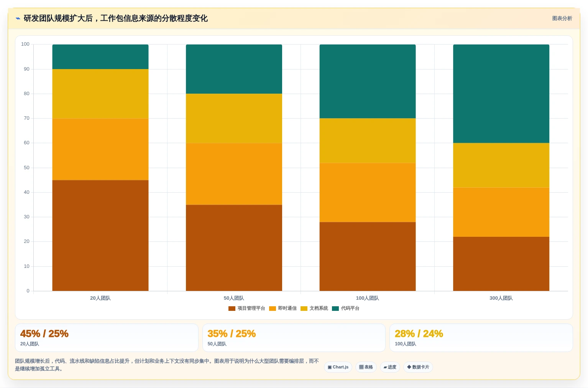Click the 代码平台 legend label
This screenshot has height=388, width=588.
click(350, 309)
